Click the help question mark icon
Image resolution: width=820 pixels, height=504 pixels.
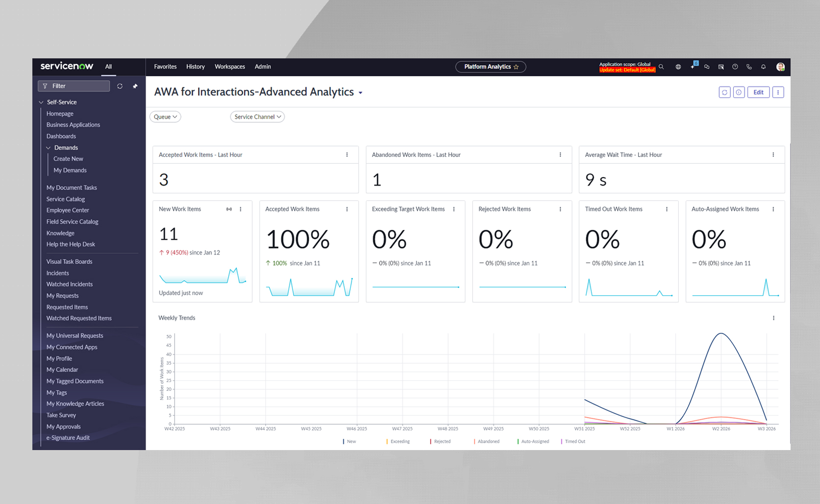[735, 67]
